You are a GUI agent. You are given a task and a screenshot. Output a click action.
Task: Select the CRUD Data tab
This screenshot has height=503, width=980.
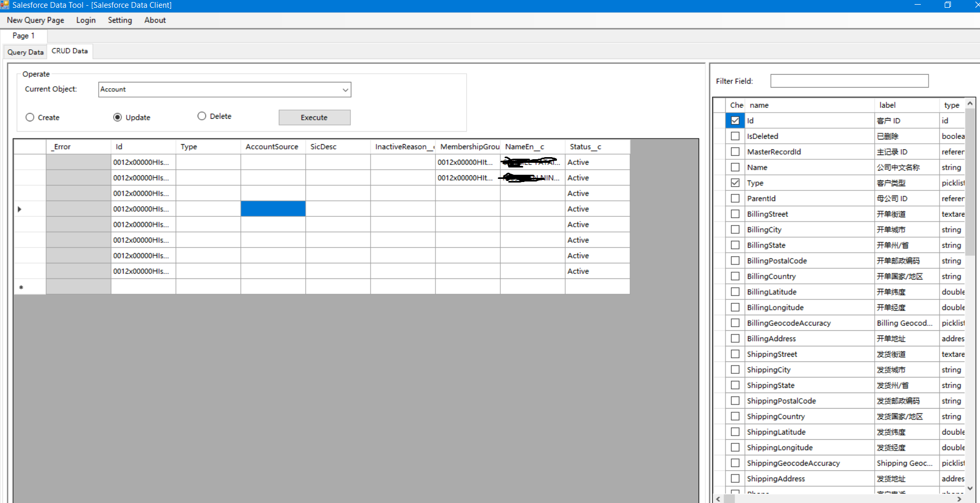[69, 51]
